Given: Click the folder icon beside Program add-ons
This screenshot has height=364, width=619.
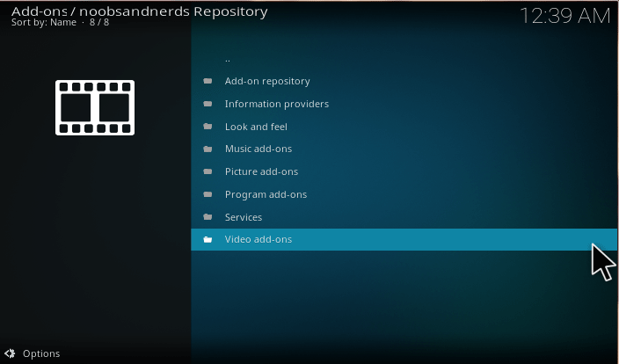Looking at the screenshot, I should coord(208,194).
